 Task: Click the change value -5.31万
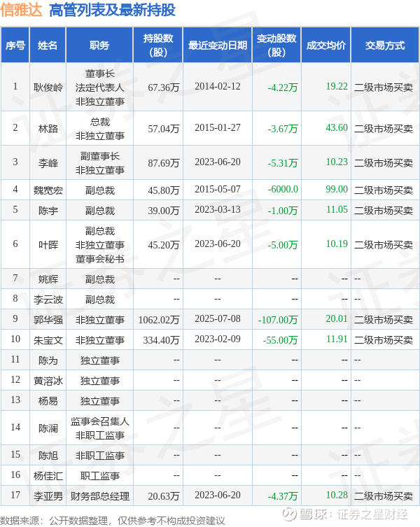(x=283, y=162)
